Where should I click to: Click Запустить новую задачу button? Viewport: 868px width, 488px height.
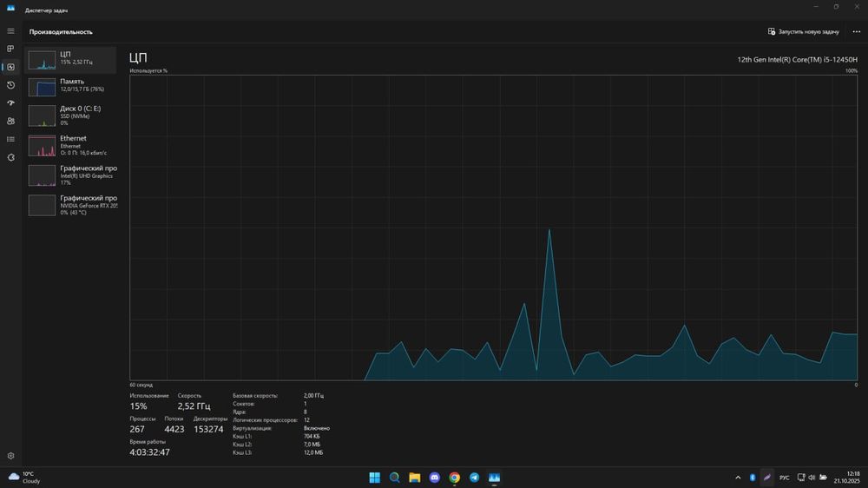pos(803,31)
